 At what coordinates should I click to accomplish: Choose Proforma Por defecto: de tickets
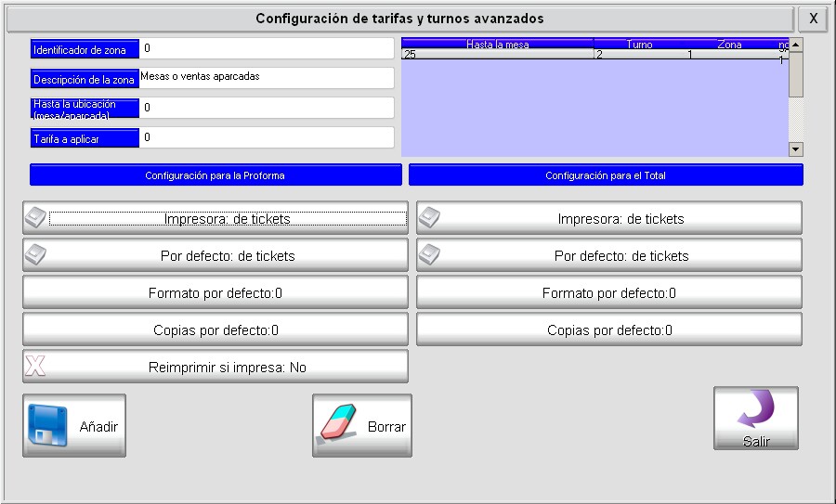(216, 254)
